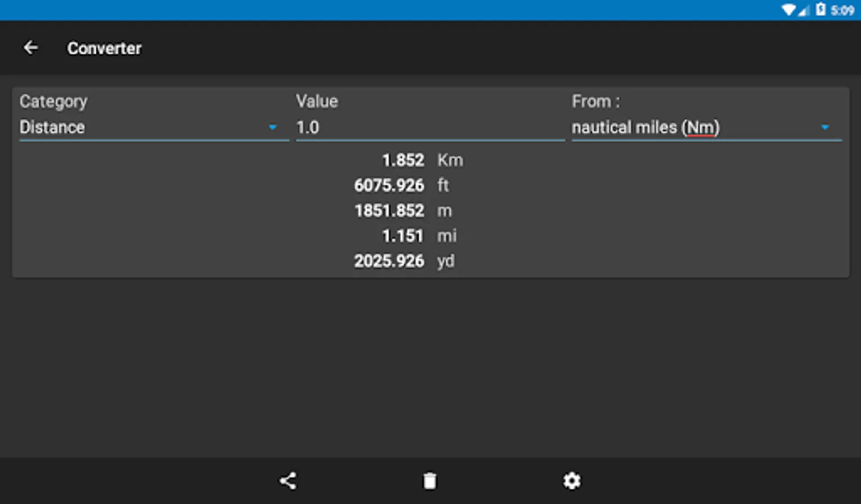The image size is (861, 504).
Task: Tap the 2025.926 yd result
Action: [x=404, y=261]
